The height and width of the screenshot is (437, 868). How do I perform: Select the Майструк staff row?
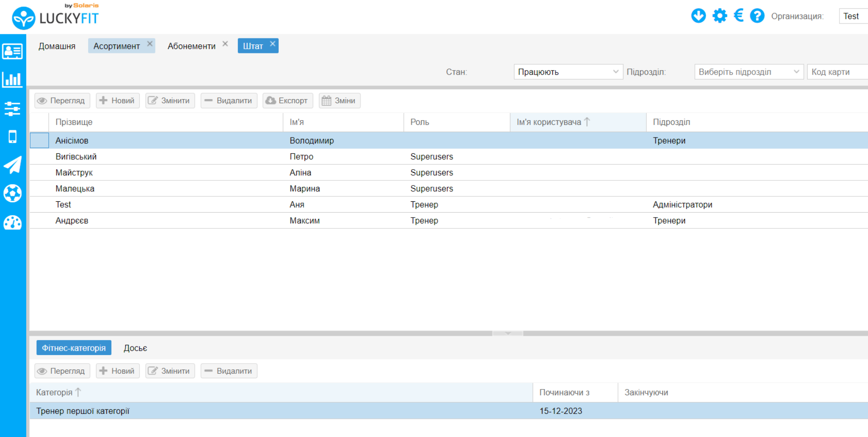click(449, 172)
